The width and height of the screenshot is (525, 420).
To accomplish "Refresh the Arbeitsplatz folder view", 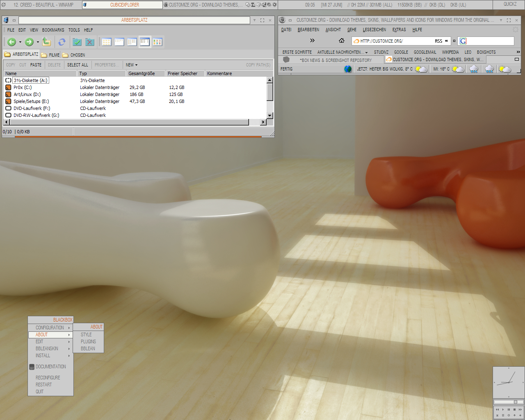I will click(x=62, y=42).
